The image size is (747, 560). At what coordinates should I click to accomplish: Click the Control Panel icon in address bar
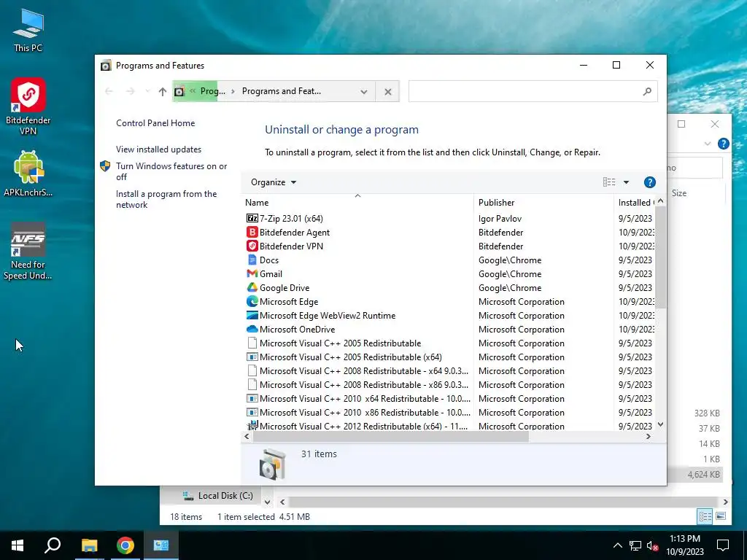tap(179, 91)
